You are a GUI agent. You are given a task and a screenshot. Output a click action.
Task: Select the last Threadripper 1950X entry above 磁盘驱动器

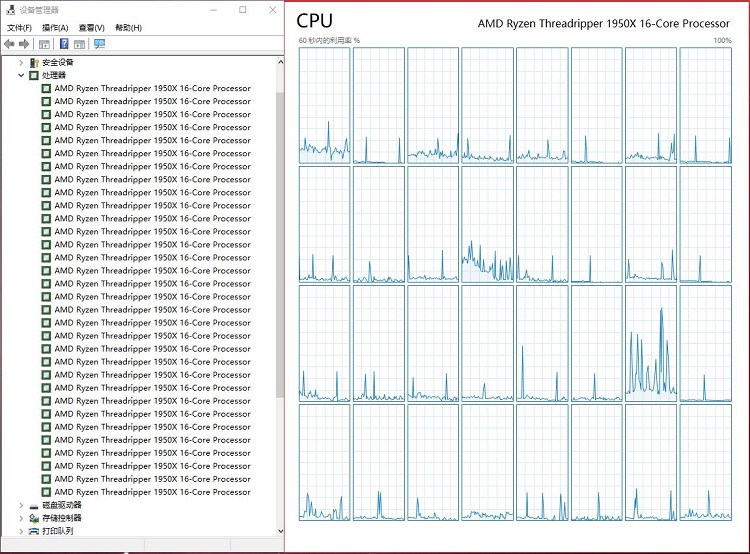[x=153, y=492]
